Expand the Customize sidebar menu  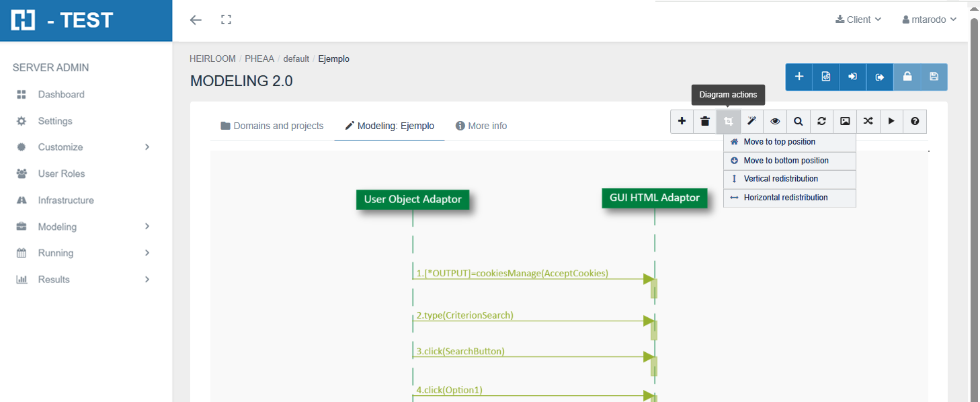84,147
